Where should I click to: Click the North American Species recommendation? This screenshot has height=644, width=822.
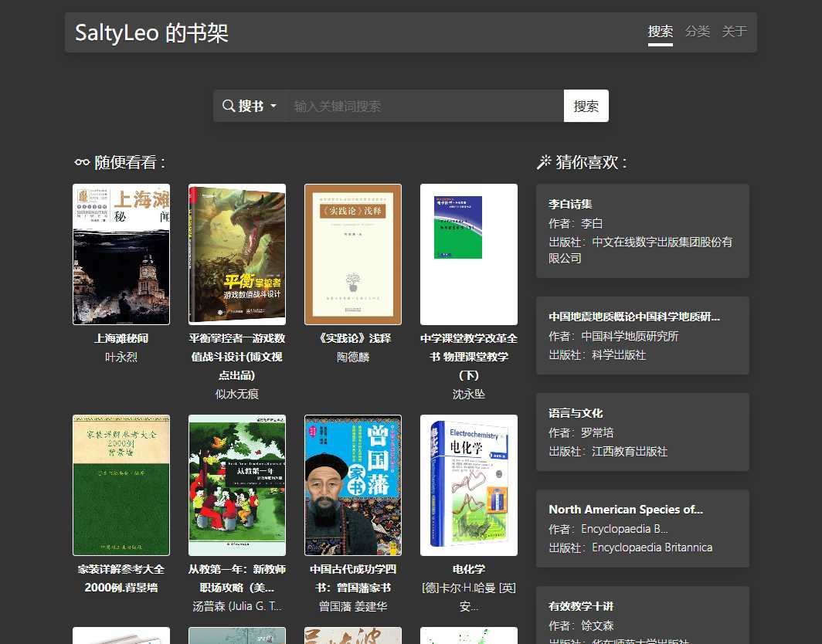[642, 528]
